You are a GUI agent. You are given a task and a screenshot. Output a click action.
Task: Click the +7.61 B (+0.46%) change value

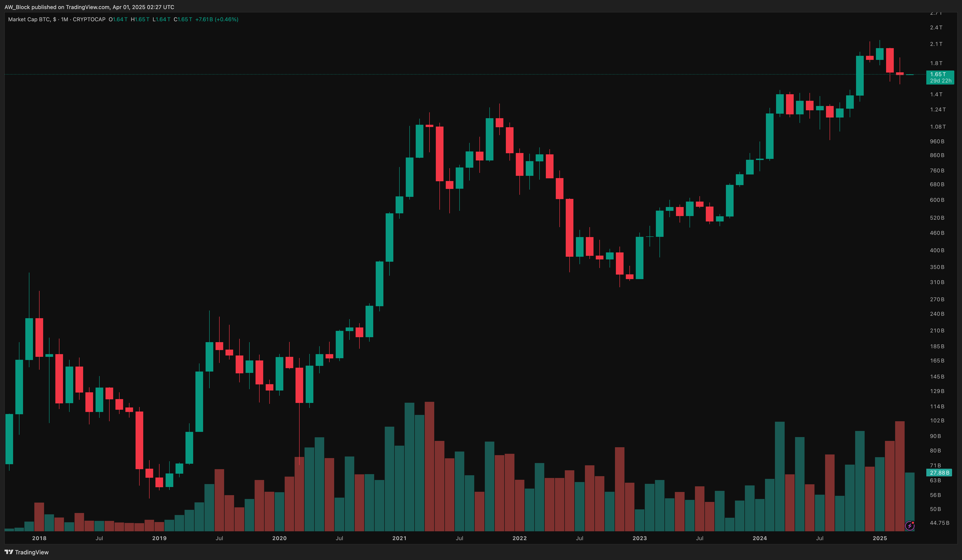click(216, 19)
